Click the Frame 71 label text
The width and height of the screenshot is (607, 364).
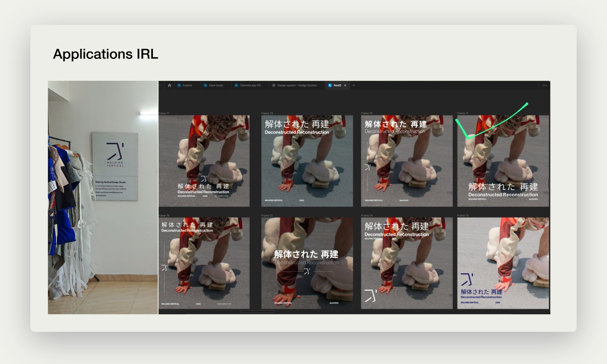click(463, 113)
